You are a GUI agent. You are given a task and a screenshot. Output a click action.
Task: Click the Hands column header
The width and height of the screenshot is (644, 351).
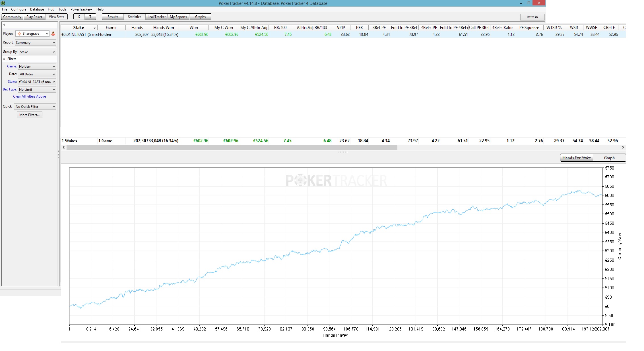coord(137,28)
